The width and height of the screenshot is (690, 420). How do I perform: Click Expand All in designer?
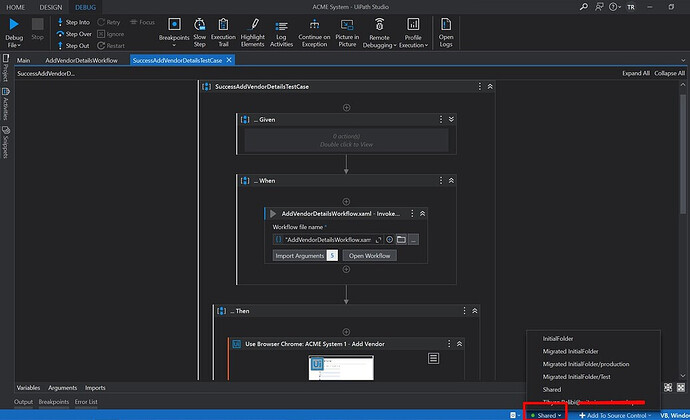635,73
